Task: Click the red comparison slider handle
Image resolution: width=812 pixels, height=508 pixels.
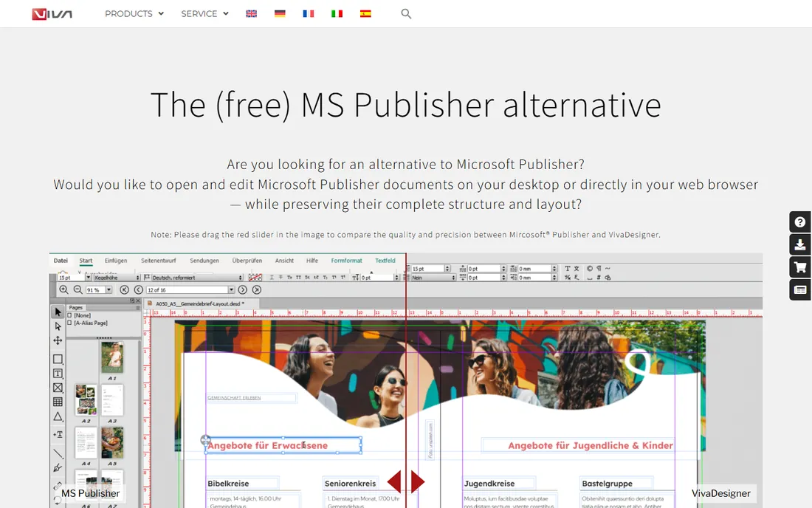Action: pos(406,481)
